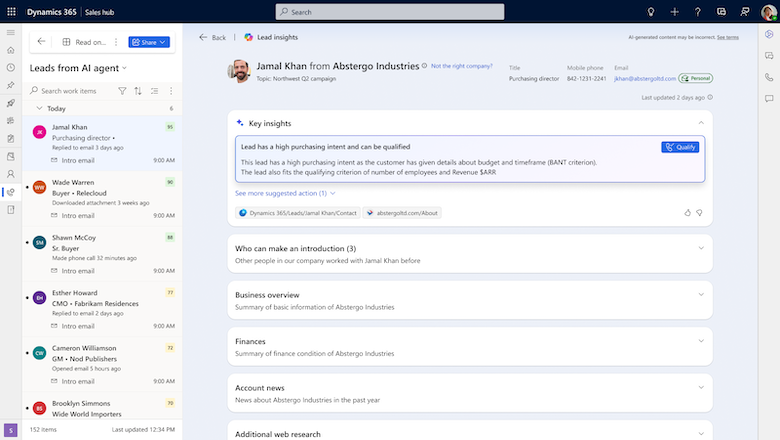Open the help question mark icon
The image size is (780, 440).
point(698,11)
